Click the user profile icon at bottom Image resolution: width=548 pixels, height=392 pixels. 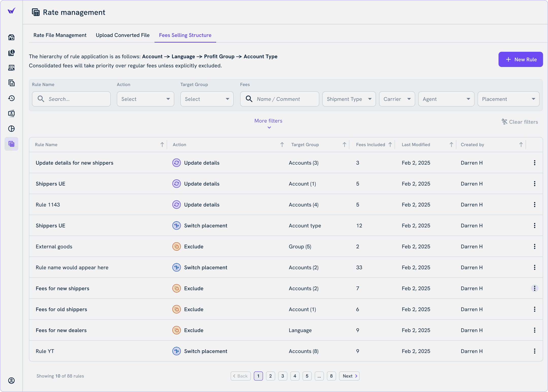(x=11, y=380)
